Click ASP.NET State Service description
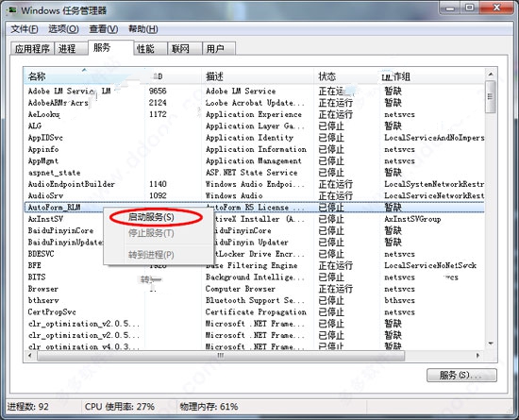Image resolution: width=519 pixels, height=420 pixels. [252, 173]
